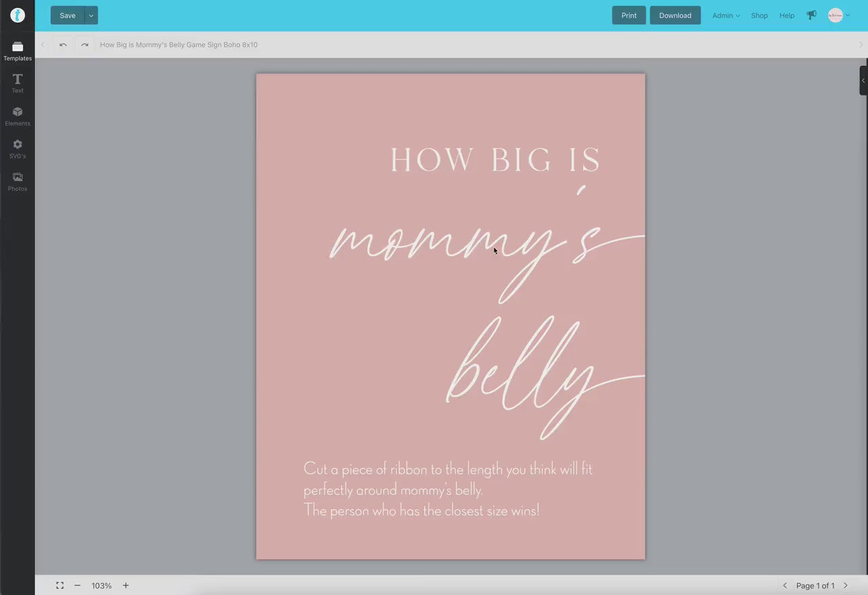Click the template title text
Image resolution: width=868 pixels, height=595 pixels.
coord(178,45)
